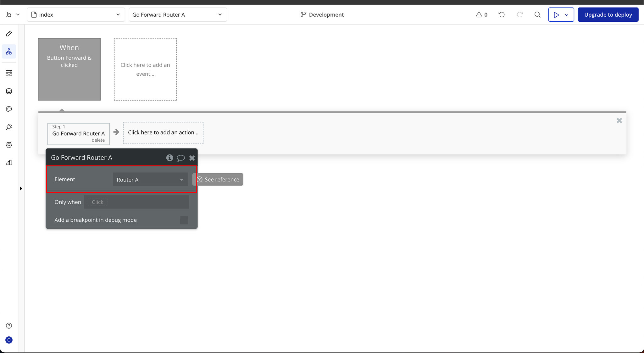Click here to add an action box

(163, 133)
